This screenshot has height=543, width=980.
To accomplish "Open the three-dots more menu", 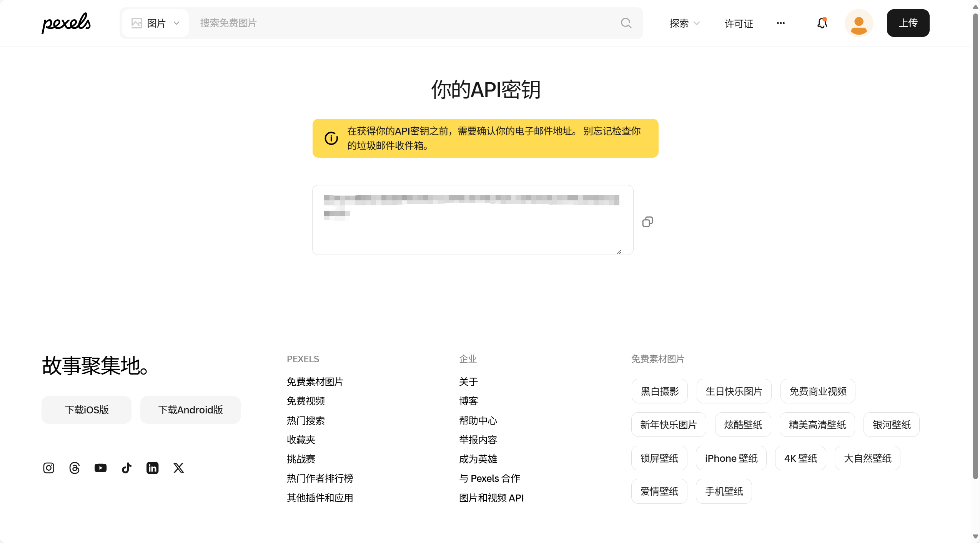I will coord(780,23).
